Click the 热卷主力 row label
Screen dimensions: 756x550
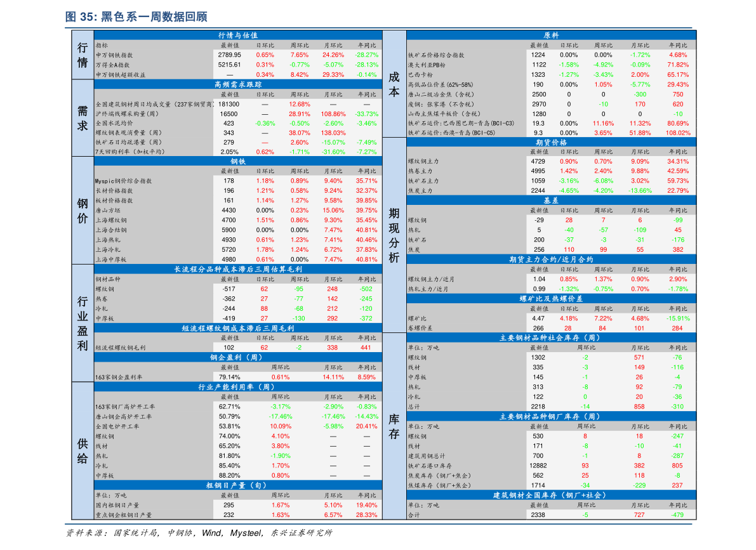pos(420,172)
